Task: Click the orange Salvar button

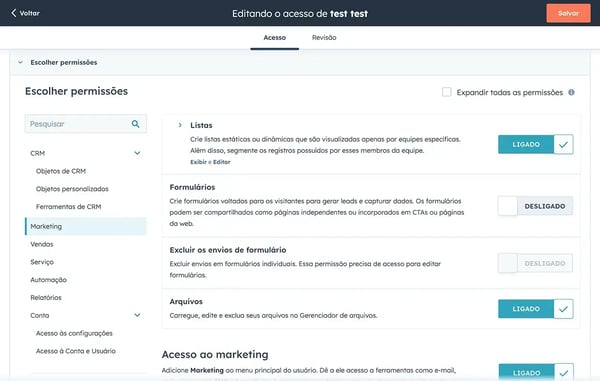Action: coord(568,13)
